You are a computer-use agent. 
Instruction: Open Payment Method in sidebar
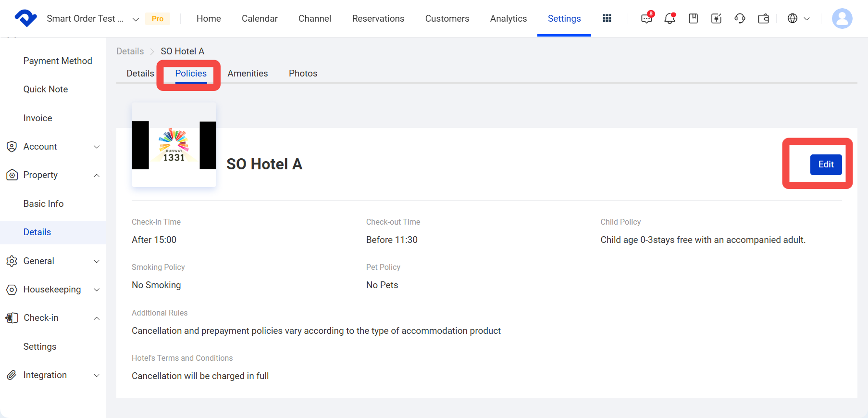click(x=58, y=61)
